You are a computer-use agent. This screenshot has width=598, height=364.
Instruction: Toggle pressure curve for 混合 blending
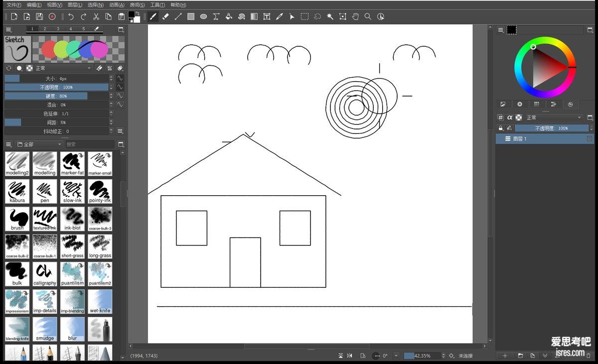tap(120, 105)
